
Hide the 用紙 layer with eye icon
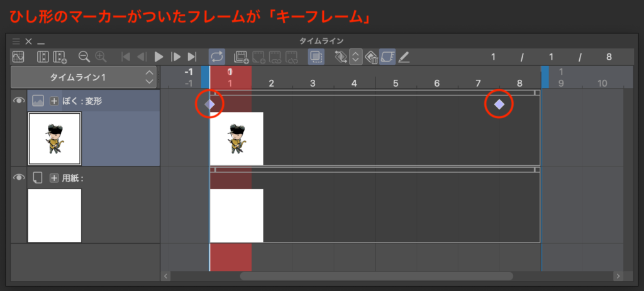click(x=19, y=178)
